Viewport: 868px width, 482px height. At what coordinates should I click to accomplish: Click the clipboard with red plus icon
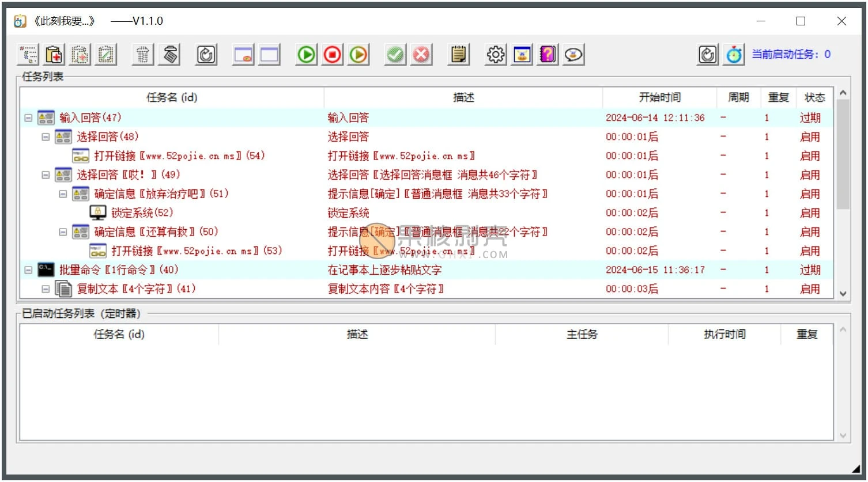coord(54,55)
